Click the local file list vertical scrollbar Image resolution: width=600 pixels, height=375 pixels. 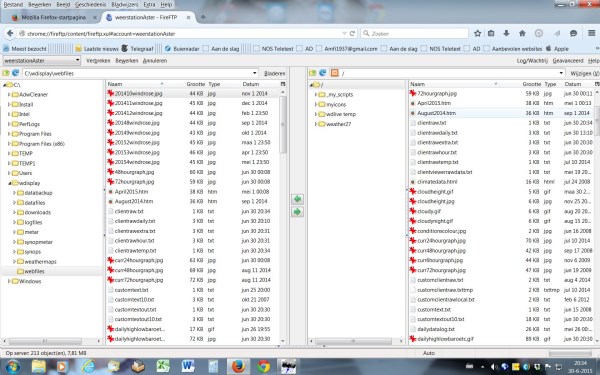[283, 216]
